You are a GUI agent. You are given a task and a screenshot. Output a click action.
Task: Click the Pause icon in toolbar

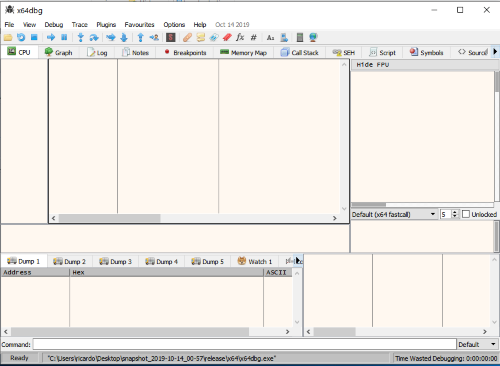click(x=64, y=37)
